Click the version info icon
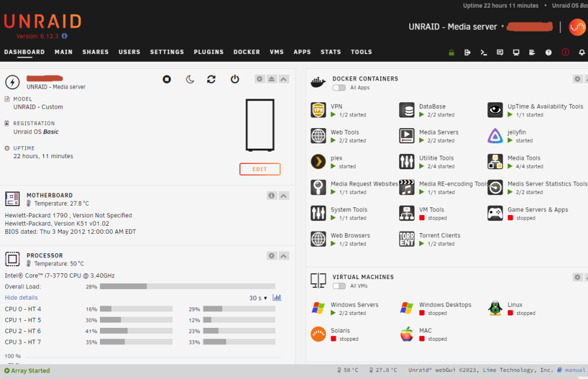588x379 pixels. 65,36
